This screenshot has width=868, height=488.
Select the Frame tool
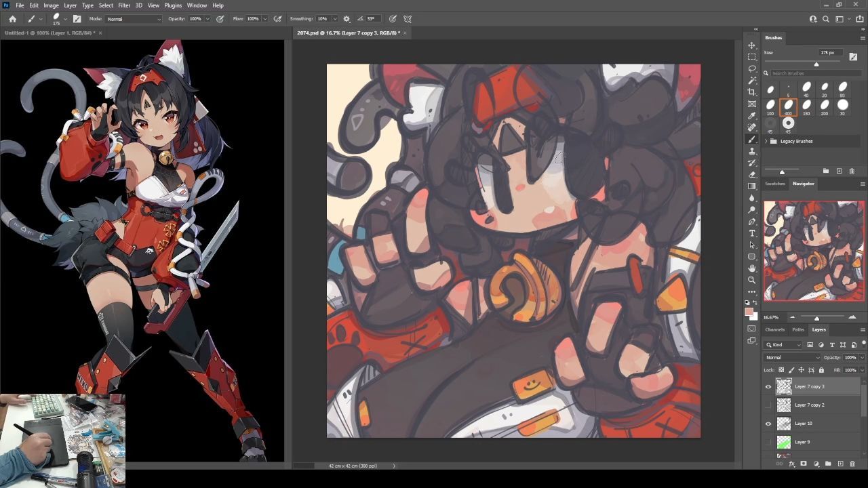752,104
